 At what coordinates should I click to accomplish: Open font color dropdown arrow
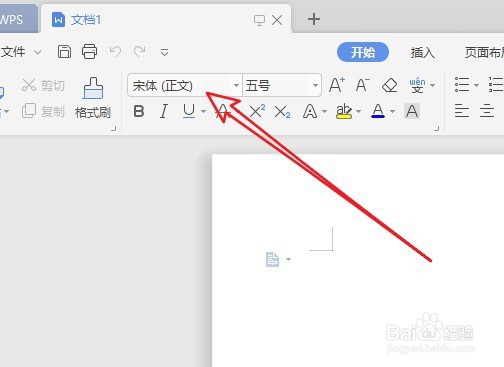392,111
